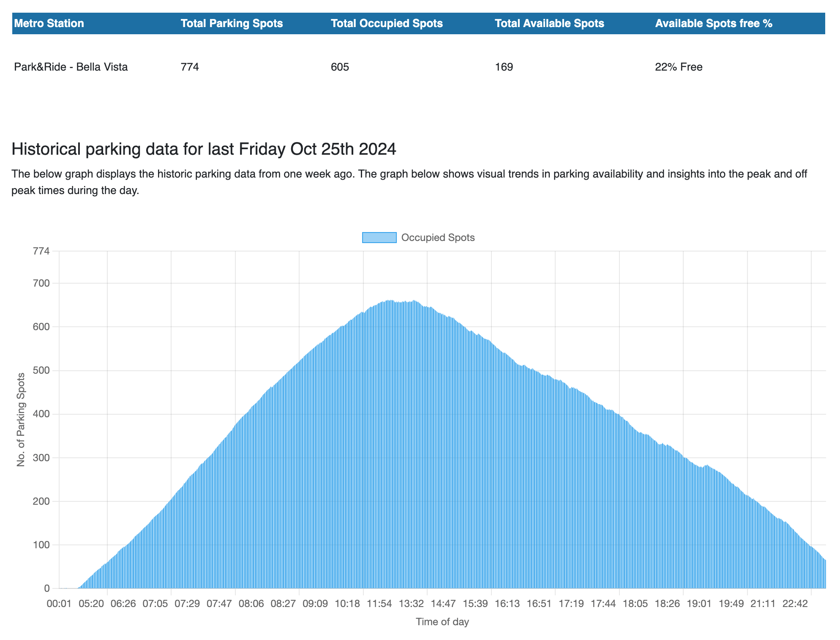
Task: Click the 500 y-axis label
Action: tap(41, 371)
